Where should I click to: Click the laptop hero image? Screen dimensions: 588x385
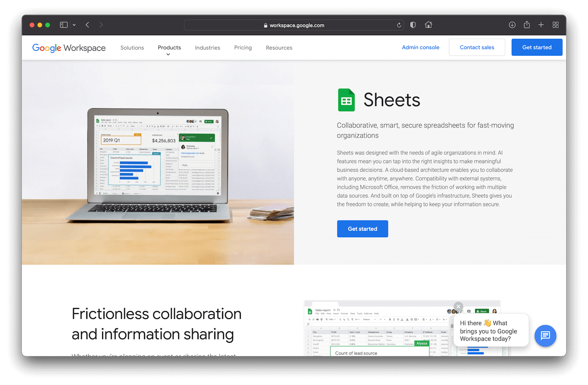coord(158,162)
